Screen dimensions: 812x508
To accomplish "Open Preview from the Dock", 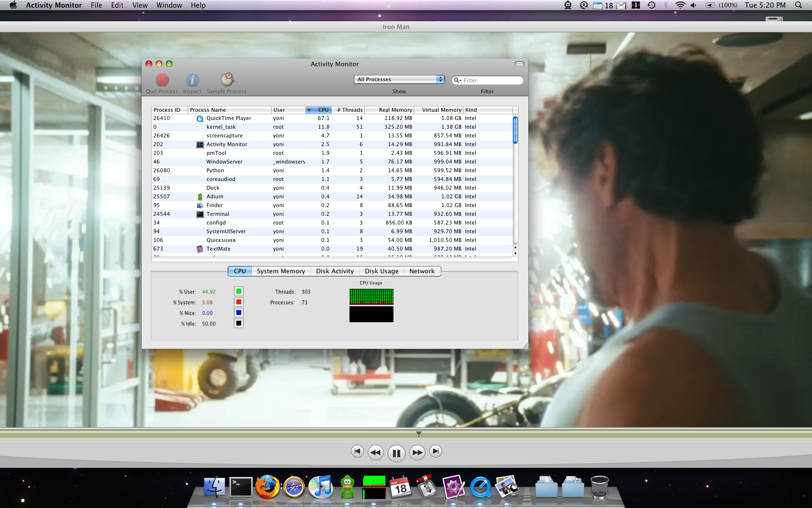I will click(x=507, y=487).
